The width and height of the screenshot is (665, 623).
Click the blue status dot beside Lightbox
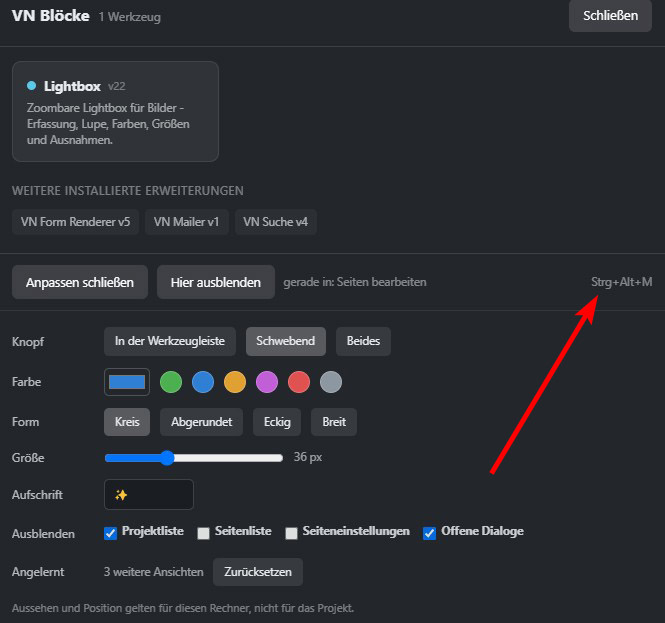point(31,86)
